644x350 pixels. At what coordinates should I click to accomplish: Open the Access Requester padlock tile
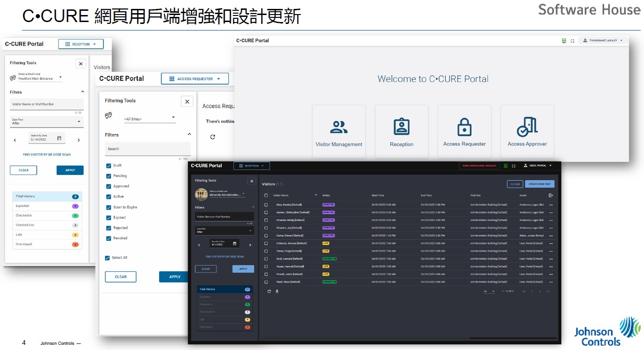464,132
